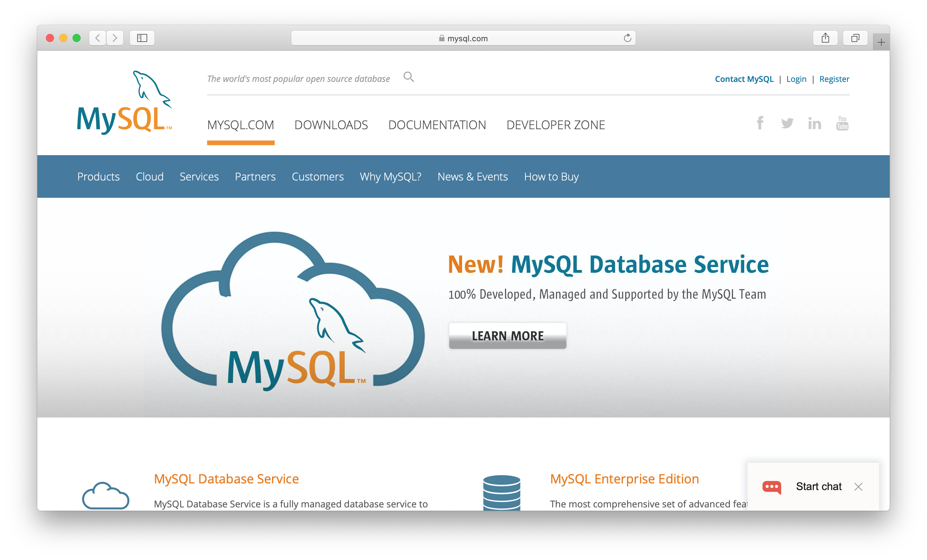927x560 pixels.
Task: Open Why MySQL? menu item
Action: (390, 176)
